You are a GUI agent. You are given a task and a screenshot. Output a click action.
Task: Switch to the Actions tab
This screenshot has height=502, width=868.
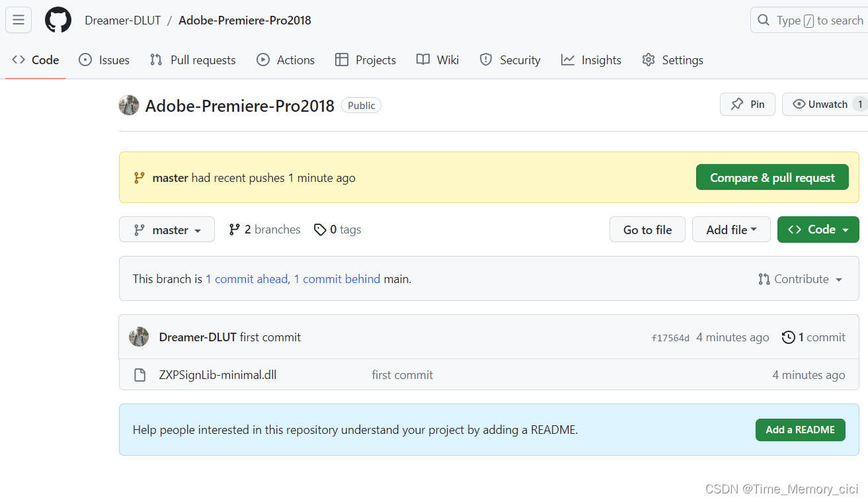click(x=286, y=60)
